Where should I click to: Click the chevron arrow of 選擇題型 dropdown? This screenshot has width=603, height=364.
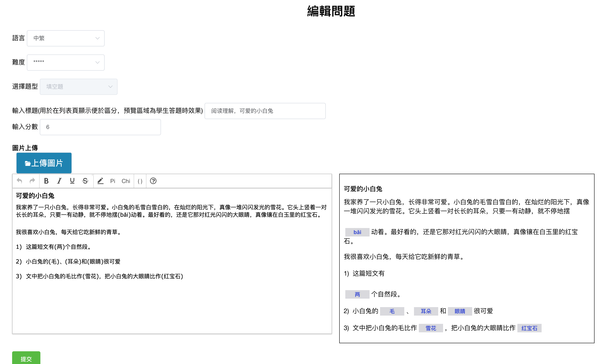tap(110, 87)
